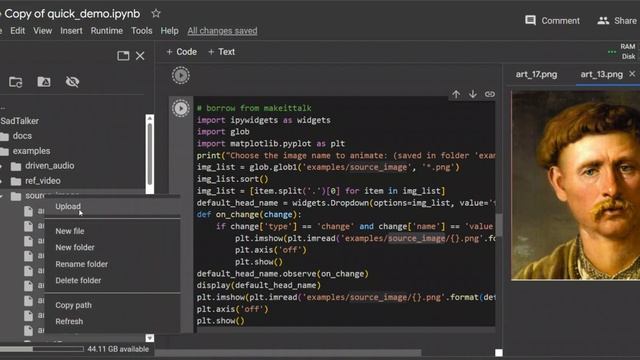Open the Runtime menu
The width and height of the screenshot is (640, 360).
tap(107, 31)
